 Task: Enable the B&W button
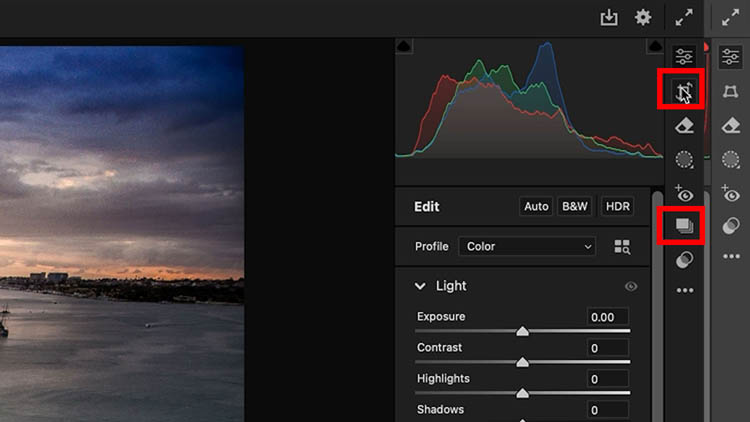574,206
